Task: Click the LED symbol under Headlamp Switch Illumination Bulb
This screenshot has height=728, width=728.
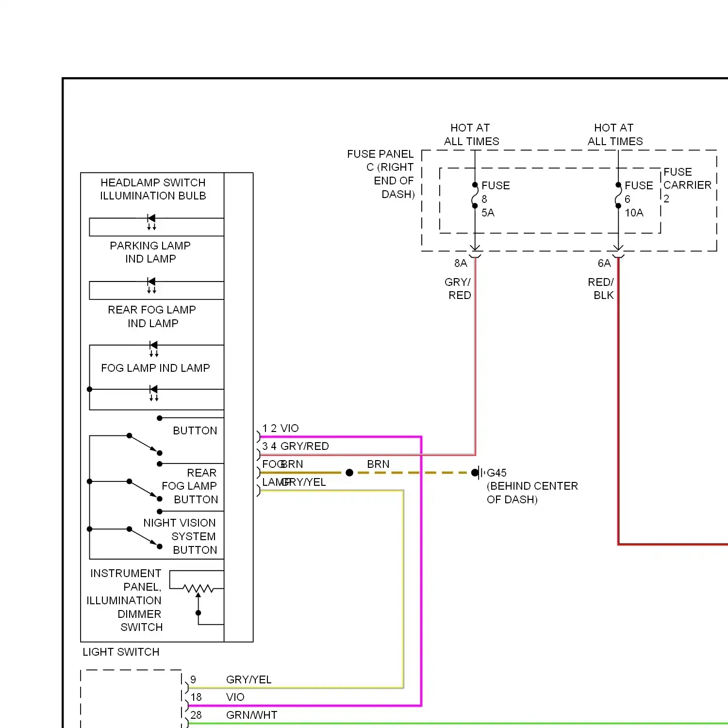Action: click(151, 222)
